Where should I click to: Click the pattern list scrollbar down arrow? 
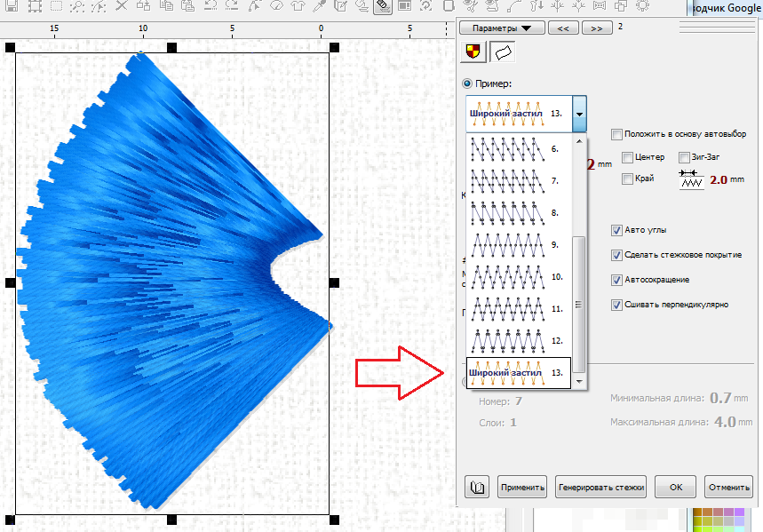click(x=579, y=380)
